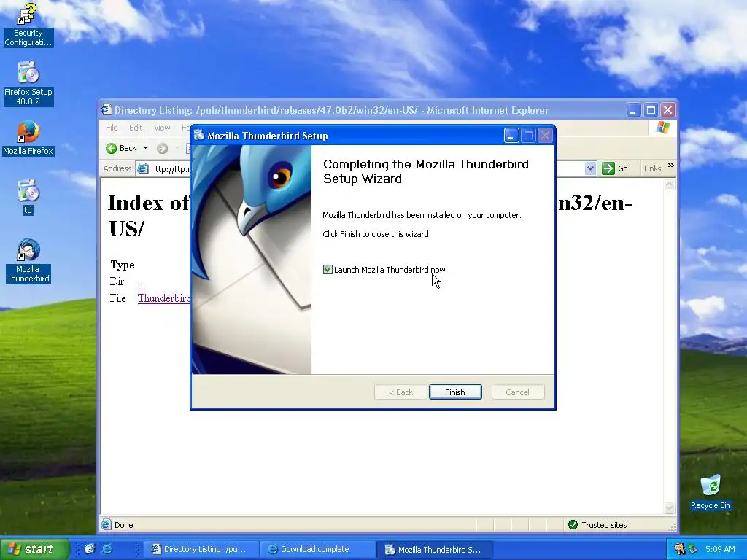Viewport: 747px width, 560px height.
Task: Open the Back button history dropdown
Action: [x=145, y=148]
